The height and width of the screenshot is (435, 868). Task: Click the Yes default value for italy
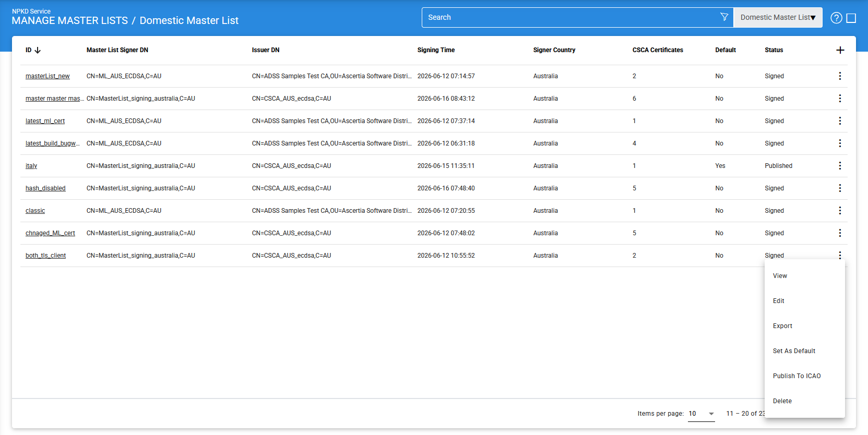point(720,166)
